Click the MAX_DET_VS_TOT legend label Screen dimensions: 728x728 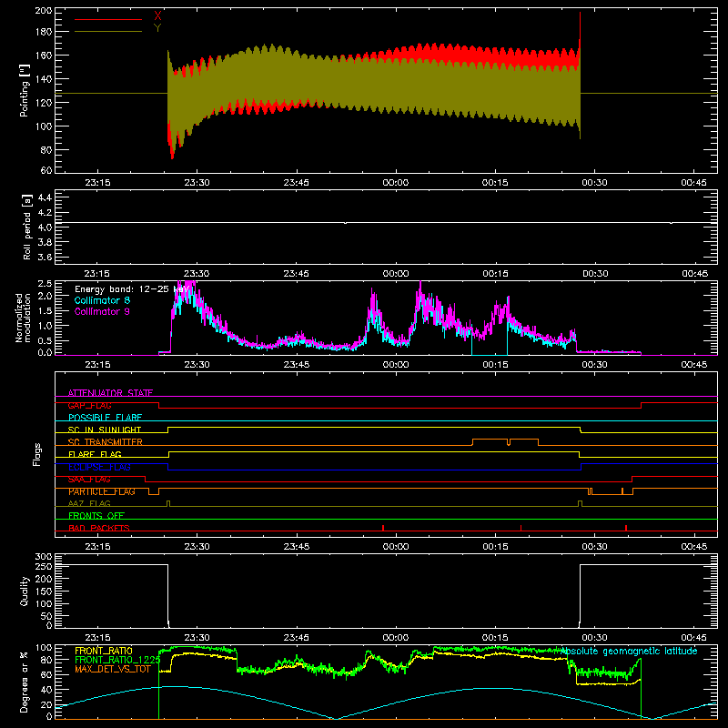click(x=113, y=669)
